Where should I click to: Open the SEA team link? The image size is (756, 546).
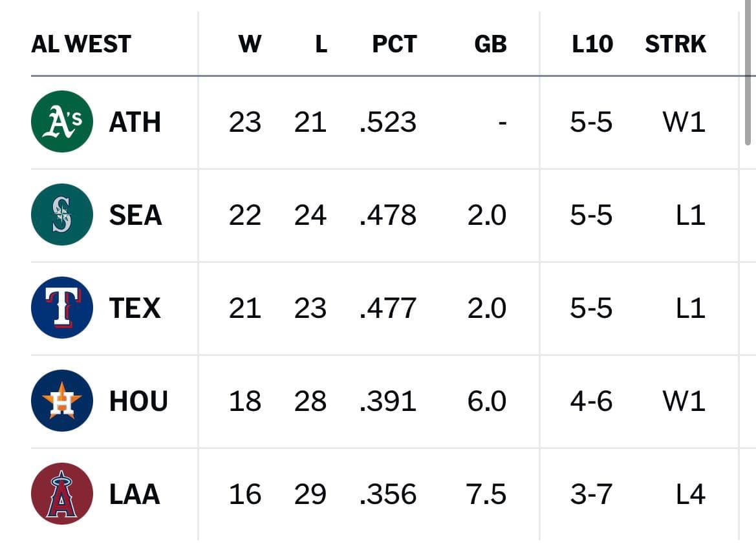tap(135, 215)
